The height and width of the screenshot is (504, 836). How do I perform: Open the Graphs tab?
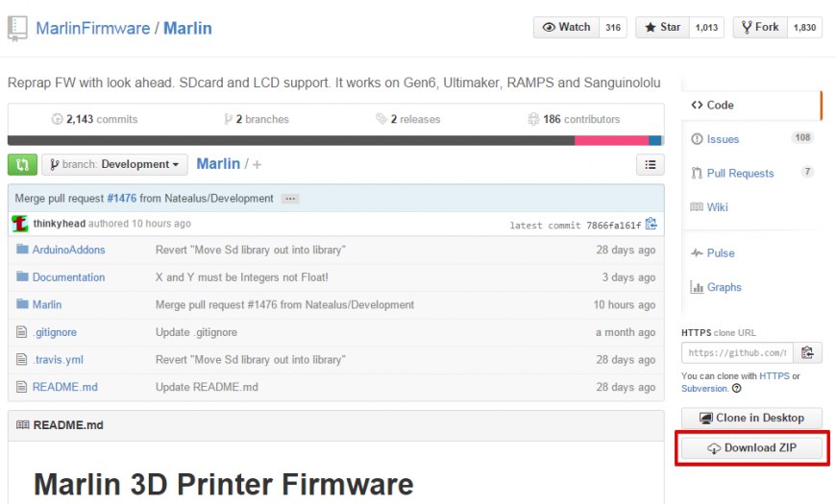click(x=724, y=287)
